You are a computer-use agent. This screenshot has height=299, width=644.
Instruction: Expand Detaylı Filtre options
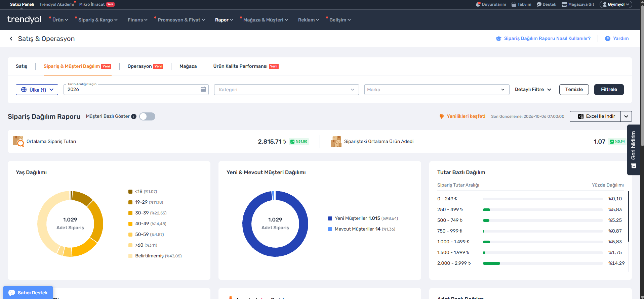pos(533,89)
